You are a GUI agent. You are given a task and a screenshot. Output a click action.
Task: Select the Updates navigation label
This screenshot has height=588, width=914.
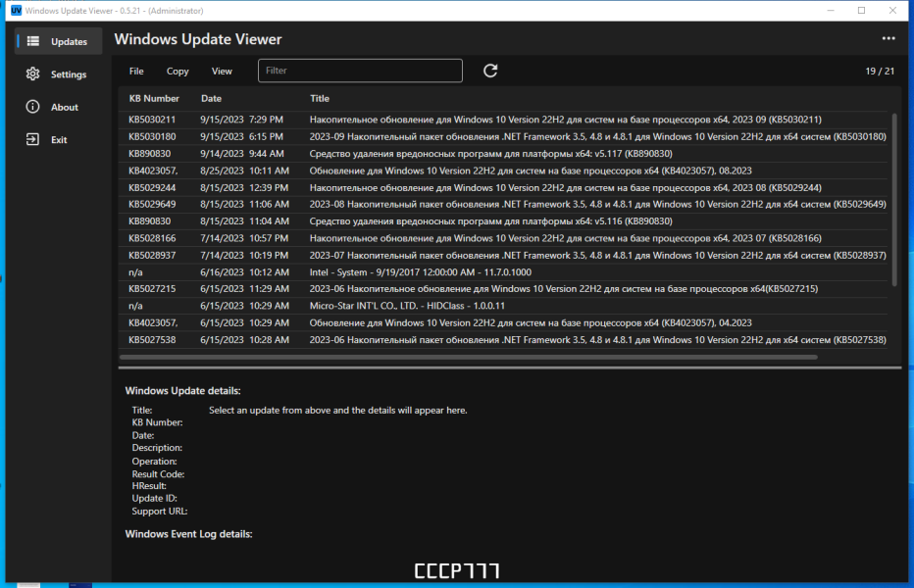(x=69, y=42)
